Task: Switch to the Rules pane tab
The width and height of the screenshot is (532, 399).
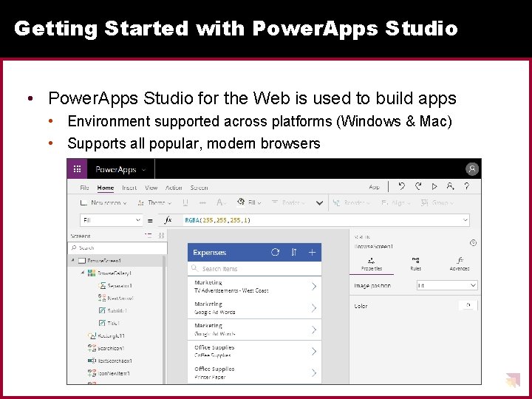Action: coord(415,264)
